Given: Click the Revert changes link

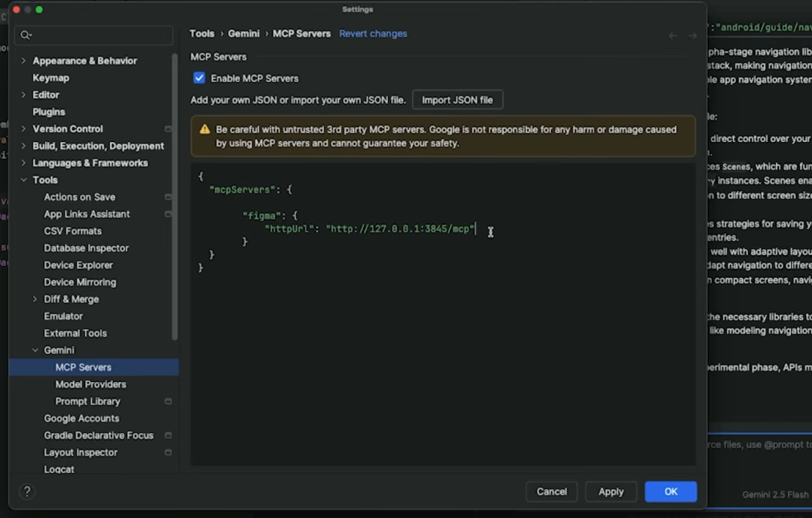Looking at the screenshot, I should pyautogui.click(x=373, y=34).
